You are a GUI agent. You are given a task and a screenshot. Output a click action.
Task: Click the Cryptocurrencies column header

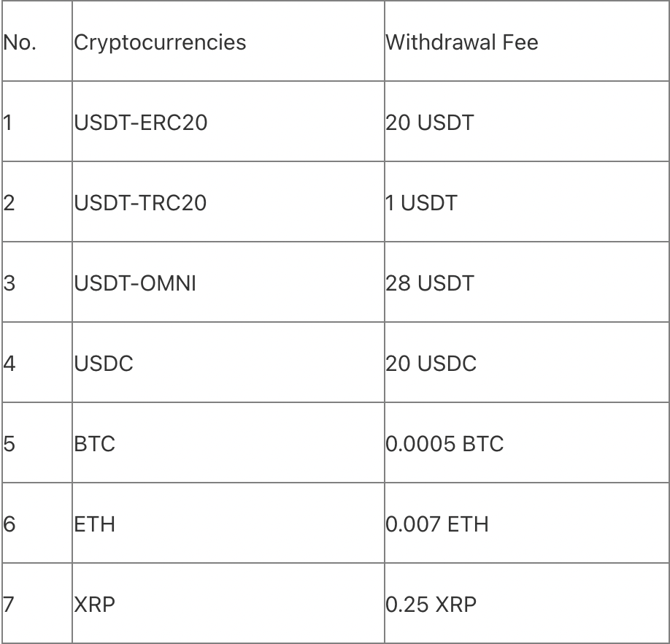tap(160, 42)
